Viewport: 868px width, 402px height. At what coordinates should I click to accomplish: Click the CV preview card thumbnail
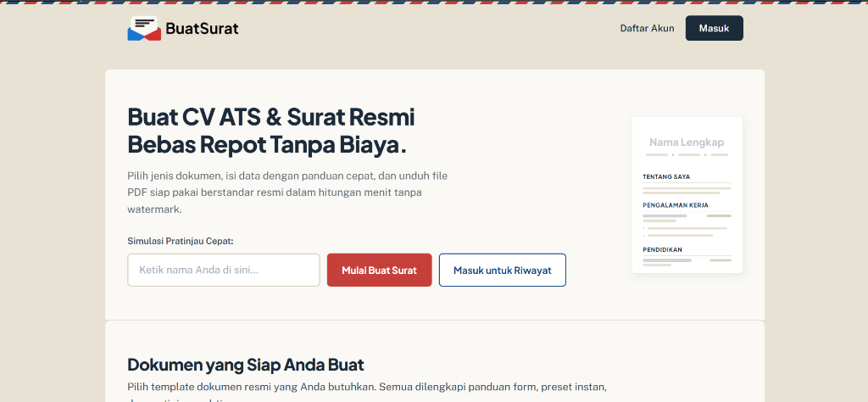pyautogui.click(x=687, y=195)
